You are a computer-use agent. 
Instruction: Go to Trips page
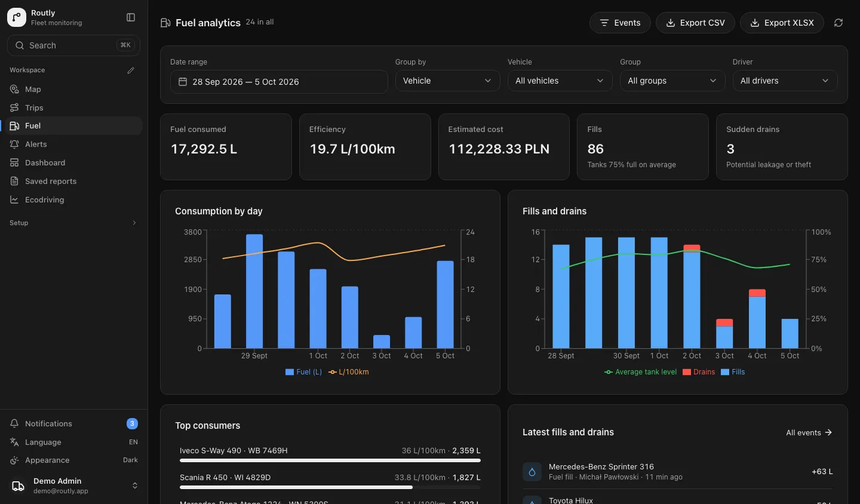pyautogui.click(x=73, y=107)
